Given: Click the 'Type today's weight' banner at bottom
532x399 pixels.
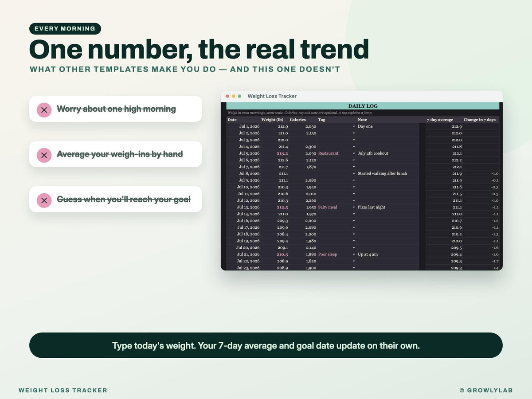Looking at the screenshot, I should tap(266, 345).
